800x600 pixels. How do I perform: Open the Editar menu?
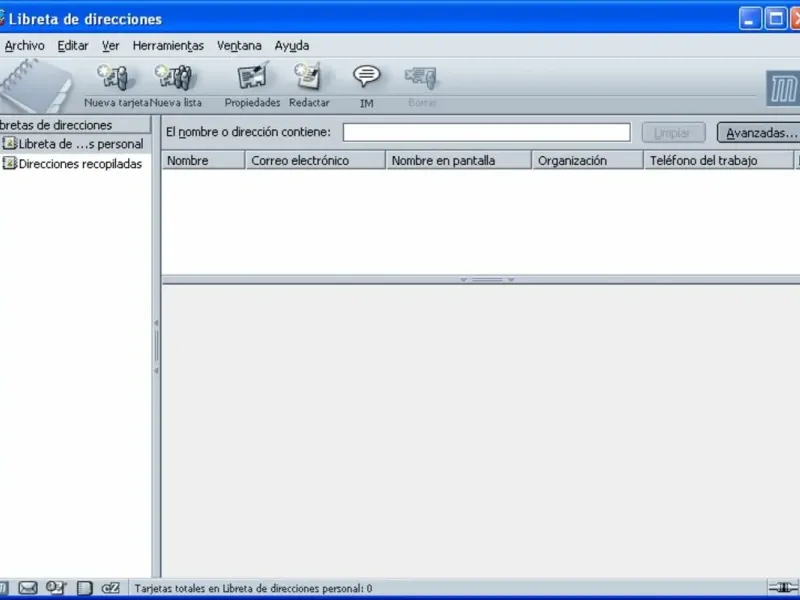point(72,46)
